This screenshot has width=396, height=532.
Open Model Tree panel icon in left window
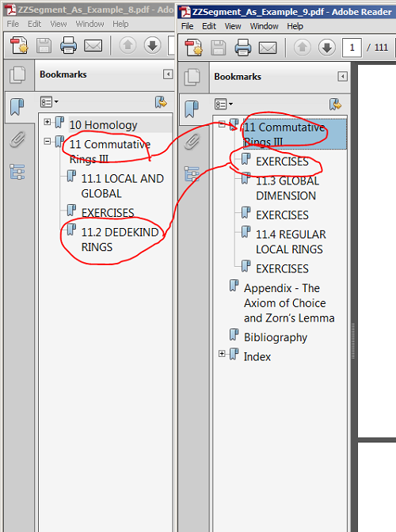tap(17, 171)
